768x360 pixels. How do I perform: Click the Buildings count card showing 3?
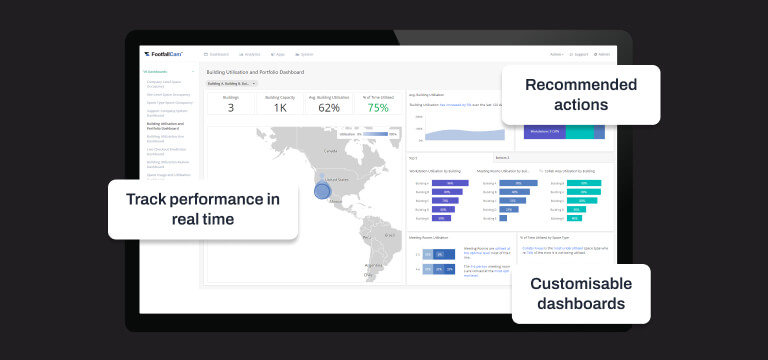231,104
